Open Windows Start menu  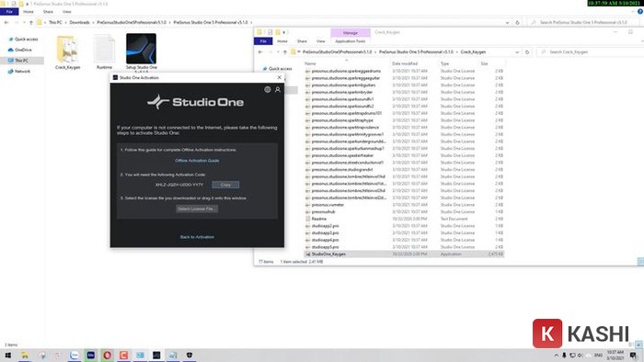7,355
